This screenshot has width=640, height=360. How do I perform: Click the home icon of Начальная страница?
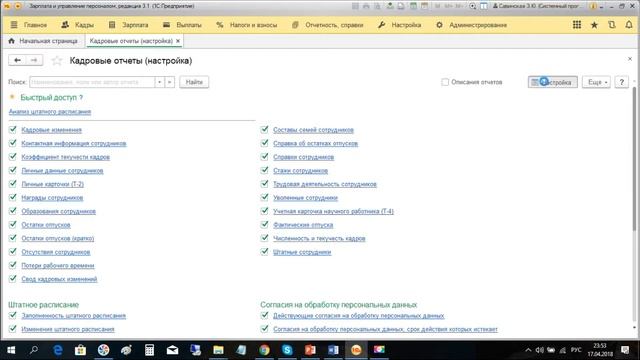click(x=11, y=41)
